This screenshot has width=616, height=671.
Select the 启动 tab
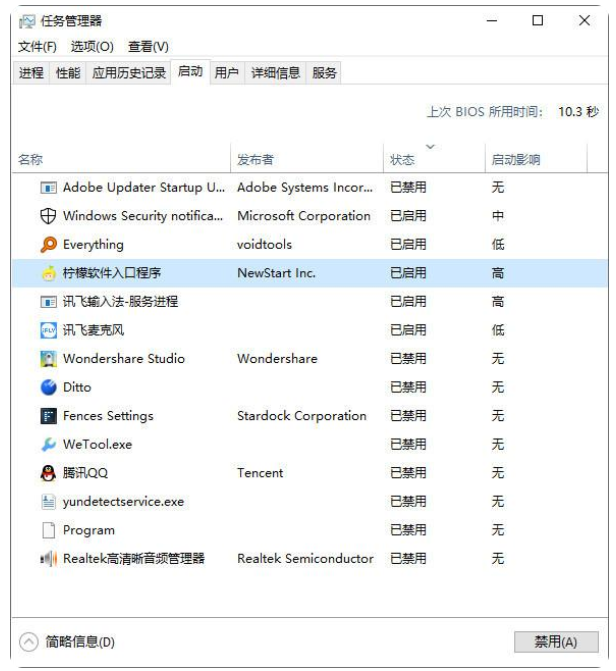tap(190, 71)
